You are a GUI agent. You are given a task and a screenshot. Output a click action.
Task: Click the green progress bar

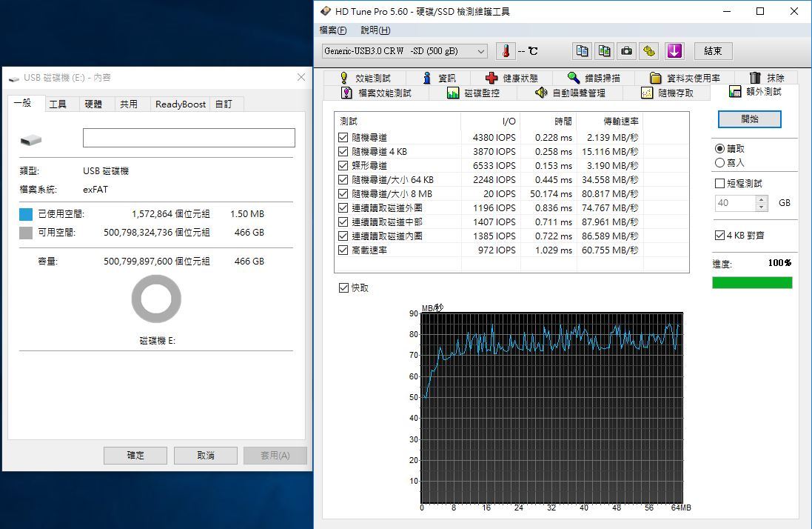[x=752, y=282]
